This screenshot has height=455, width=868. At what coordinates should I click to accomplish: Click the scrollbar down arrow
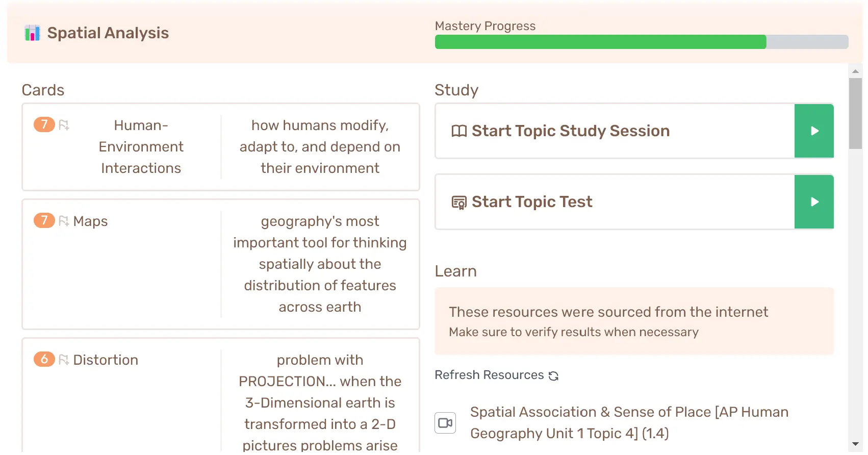[855, 446]
